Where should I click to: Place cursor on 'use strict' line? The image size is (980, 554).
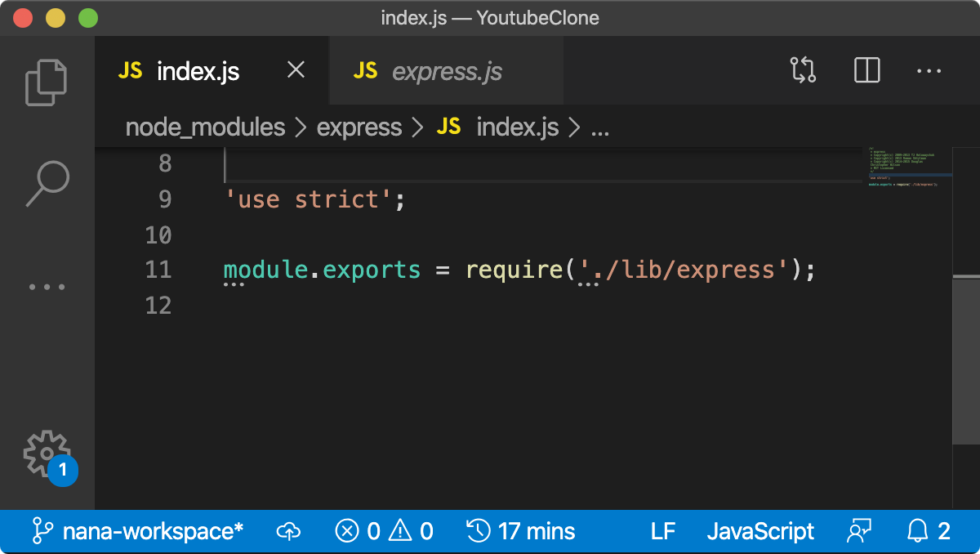314,199
